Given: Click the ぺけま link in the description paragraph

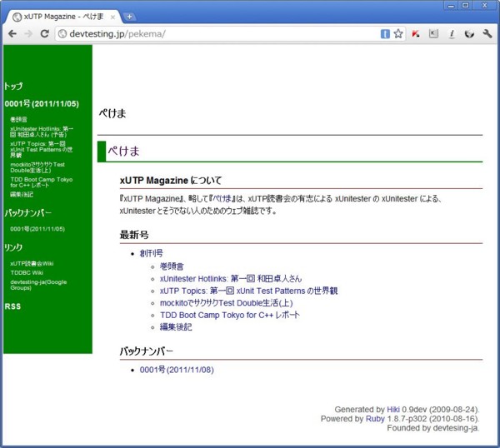Looking at the screenshot, I should 222,199.
